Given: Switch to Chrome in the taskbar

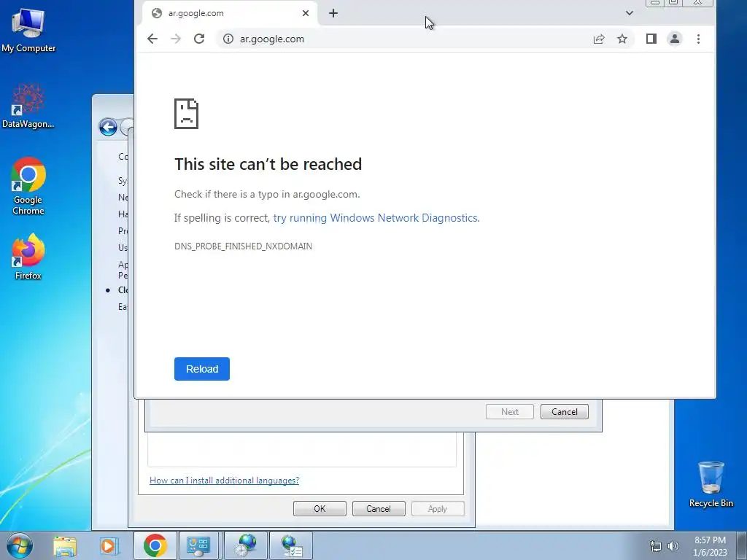Looking at the screenshot, I should pos(155,545).
